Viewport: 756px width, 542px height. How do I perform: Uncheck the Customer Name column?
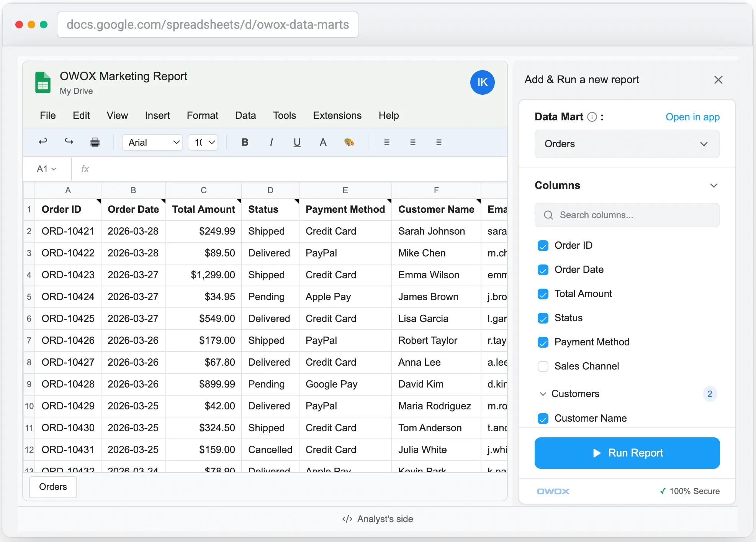pyautogui.click(x=543, y=419)
